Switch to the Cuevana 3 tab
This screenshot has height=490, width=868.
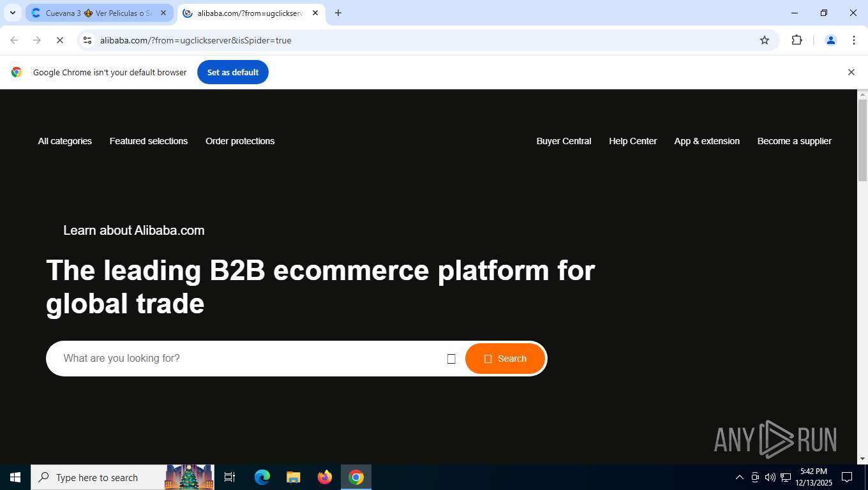point(99,13)
